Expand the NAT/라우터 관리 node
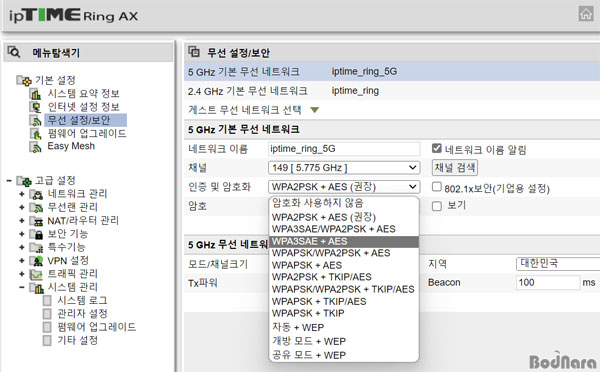The image size is (600, 372). [21, 221]
